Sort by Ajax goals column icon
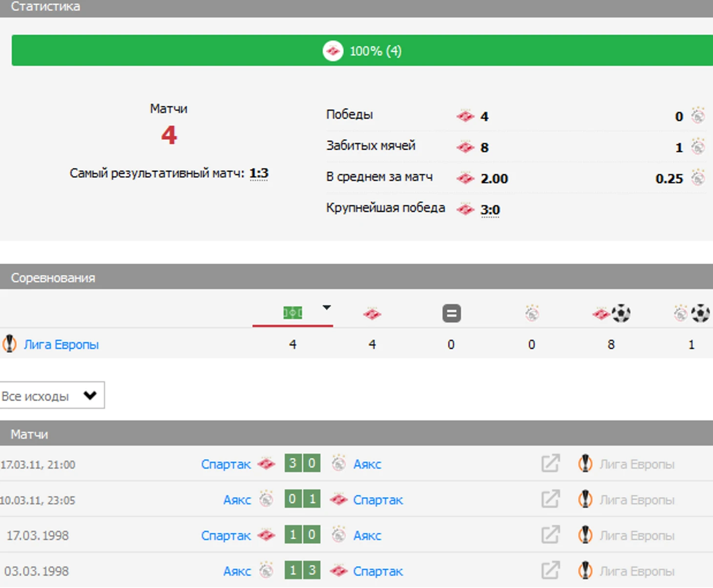This screenshot has width=713, height=588. [692, 313]
